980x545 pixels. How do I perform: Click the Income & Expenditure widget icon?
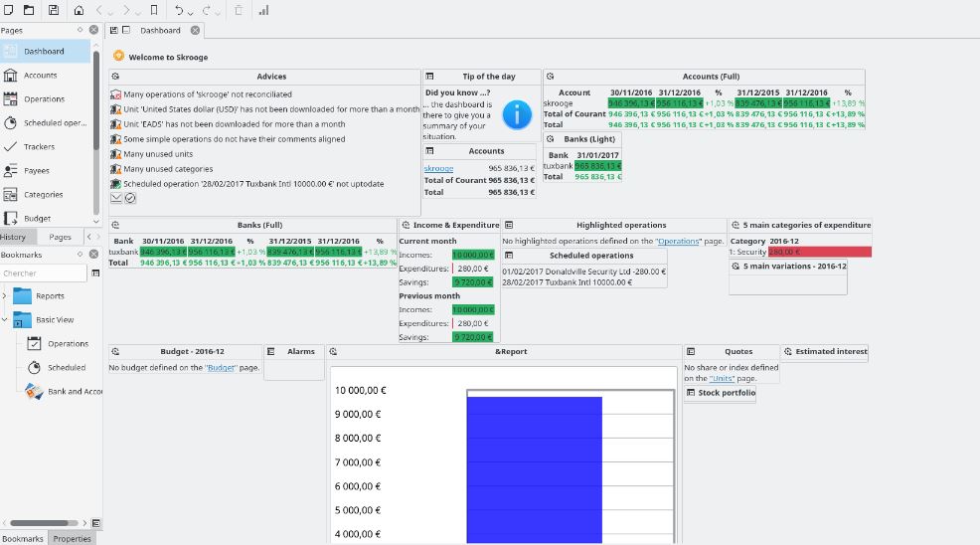tap(406, 225)
